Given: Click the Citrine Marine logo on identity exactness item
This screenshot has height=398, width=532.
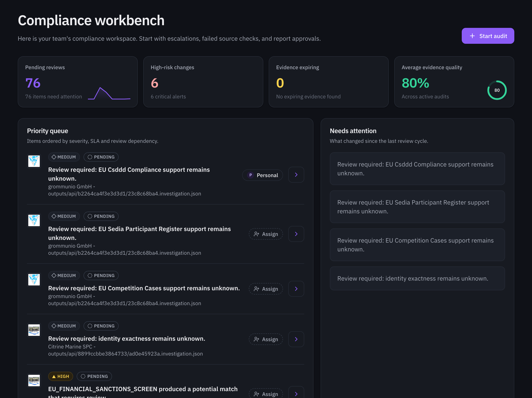Looking at the screenshot, I should point(34,330).
